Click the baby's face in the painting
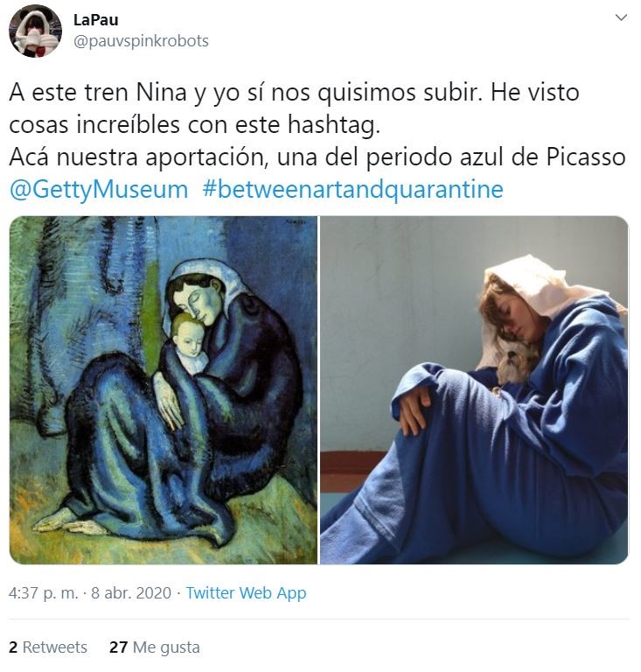Screen dimensions: 641x672 click(188, 337)
